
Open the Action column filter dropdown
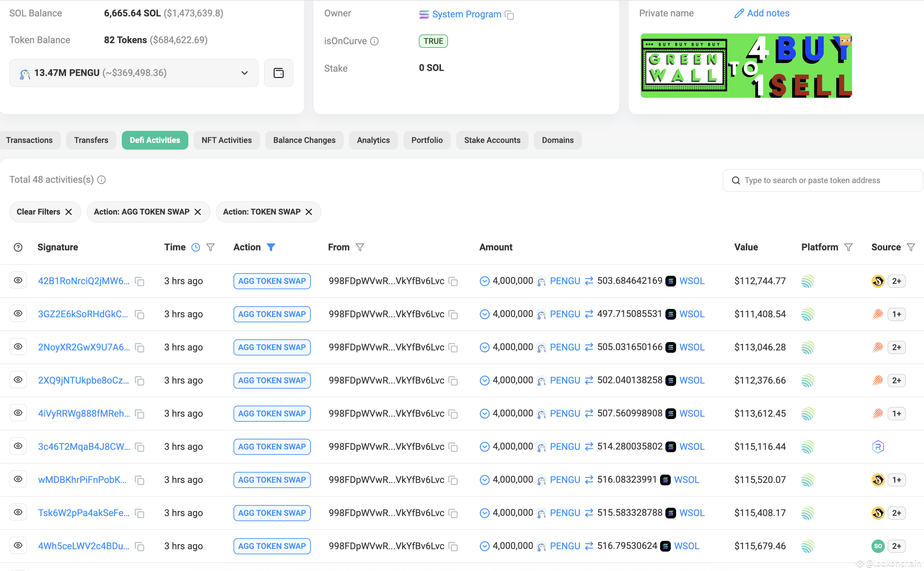272,247
